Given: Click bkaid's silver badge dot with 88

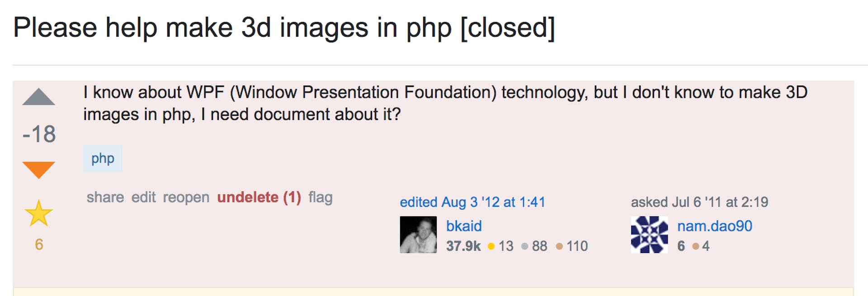Looking at the screenshot, I should coord(525,246).
